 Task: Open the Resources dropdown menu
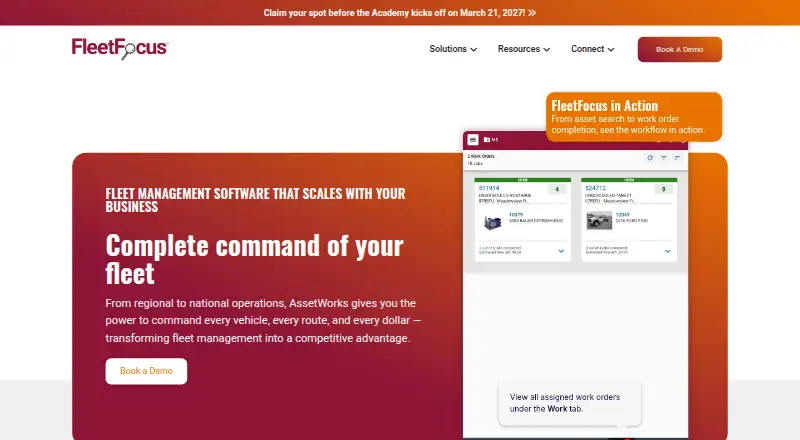coord(524,49)
